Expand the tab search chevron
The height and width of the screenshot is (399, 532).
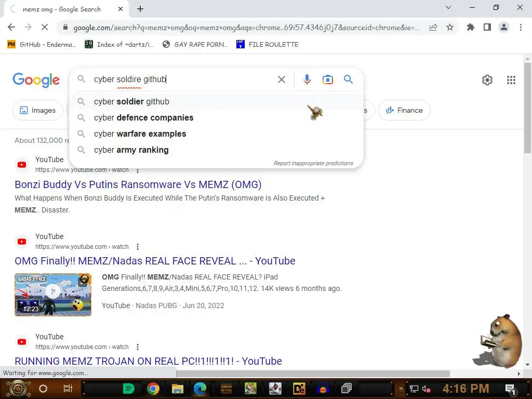point(448,7)
